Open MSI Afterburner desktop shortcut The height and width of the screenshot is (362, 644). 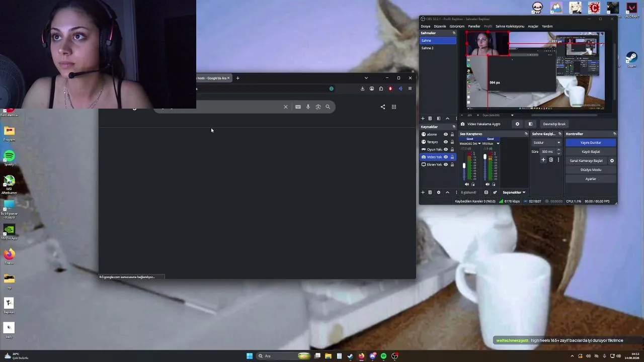coord(9,184)
